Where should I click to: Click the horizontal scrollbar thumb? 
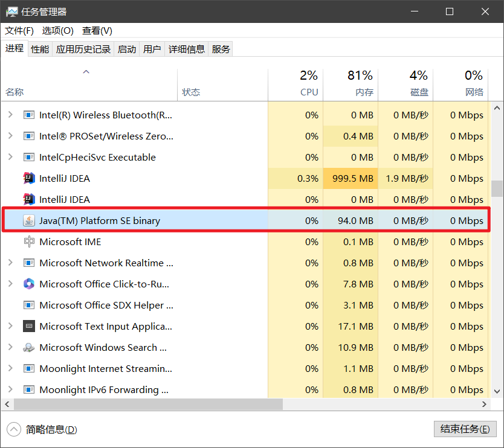click(x=148, y=405)
